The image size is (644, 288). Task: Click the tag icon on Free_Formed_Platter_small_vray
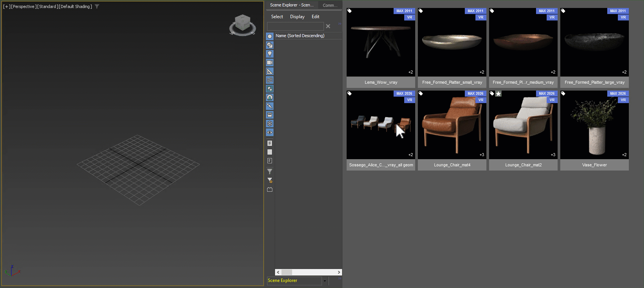[421, 11]
